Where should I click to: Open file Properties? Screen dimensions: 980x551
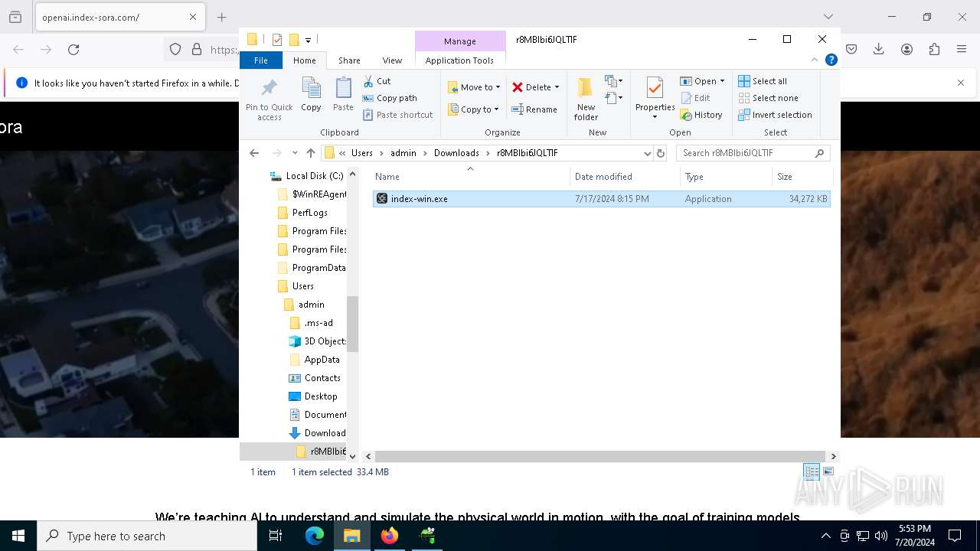[655, 98]
